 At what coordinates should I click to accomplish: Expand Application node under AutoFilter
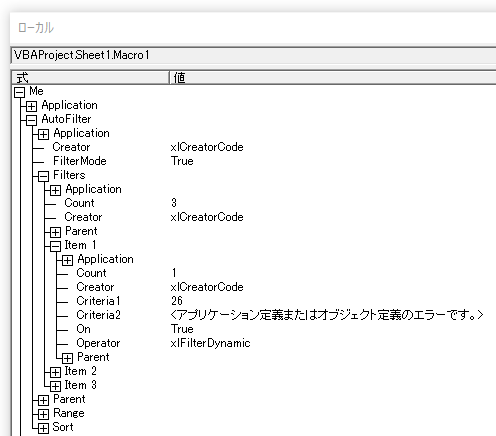[x=43, y=134]
